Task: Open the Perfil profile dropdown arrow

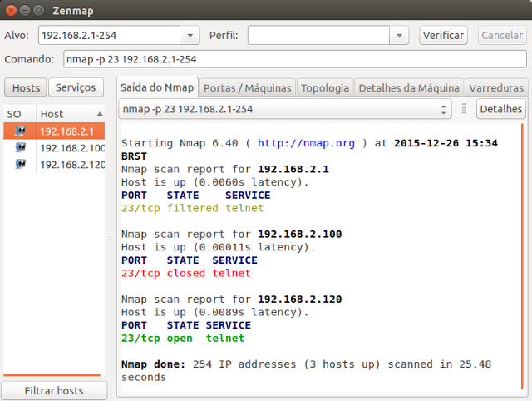Action: click(399, 35)
